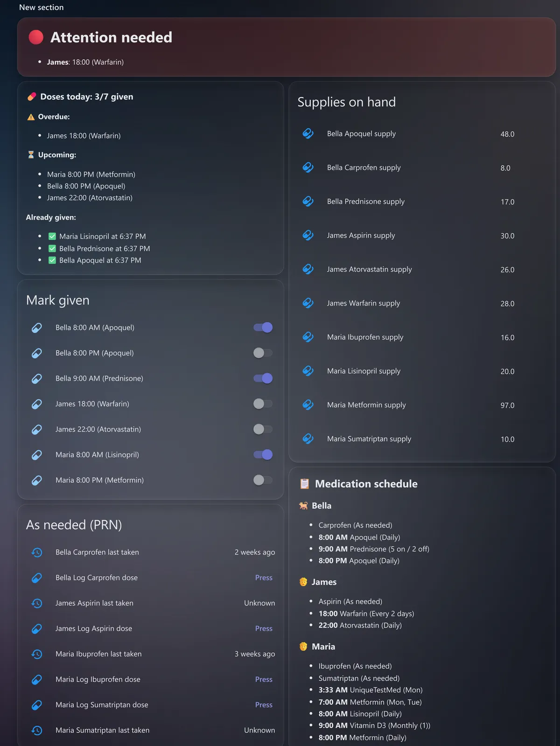Click Press to log Bella Carprofen dose
Image resolution: width=560 pixels, height=746 pixels.
point(264,578)
